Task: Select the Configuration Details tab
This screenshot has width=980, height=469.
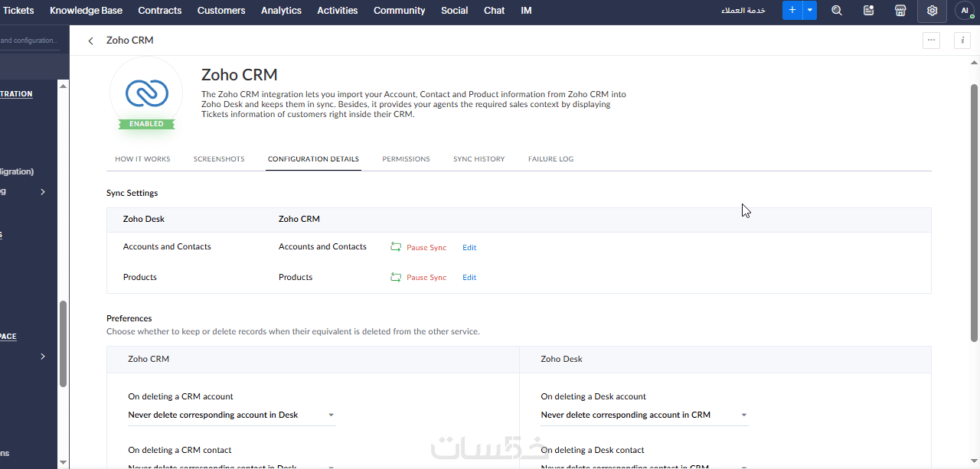Action: [x=313, y=159]
